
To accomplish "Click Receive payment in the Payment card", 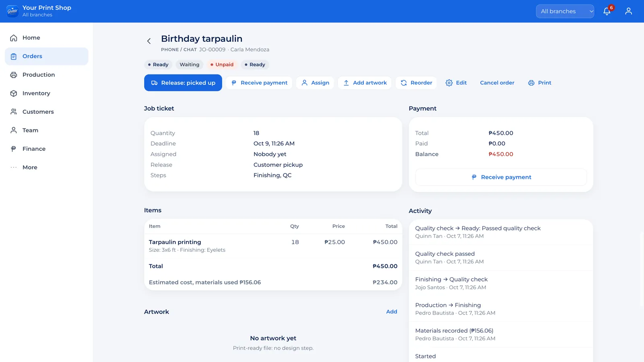I will [x=501, y=177].
